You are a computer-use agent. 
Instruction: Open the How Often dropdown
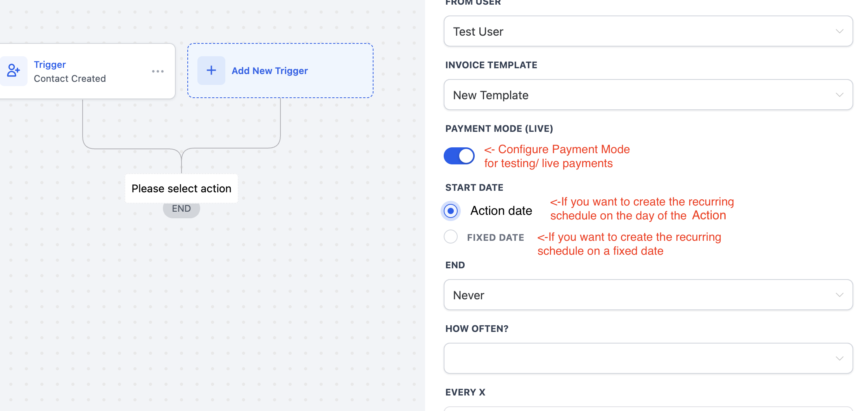[x=648, y=358]
